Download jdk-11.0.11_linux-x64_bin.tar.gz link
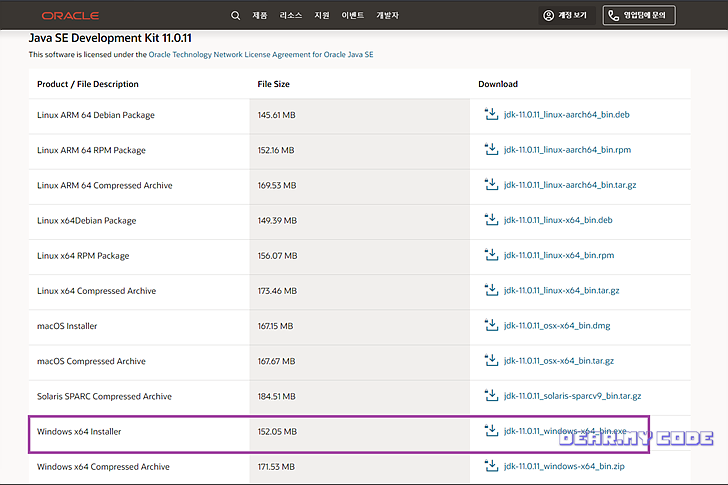Image resolution: width=728 pixels, height=485 pixels. click(562, 291)
